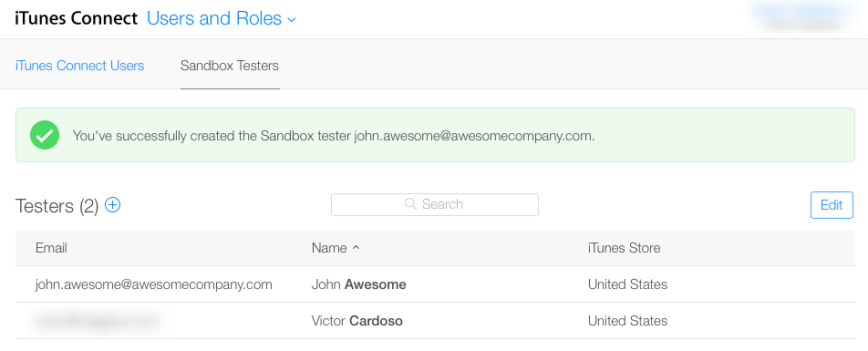The height and width of the screenshot is (351, 868).
Task: Open the Users and Roles menu title
Action: (x=214, y=18)
